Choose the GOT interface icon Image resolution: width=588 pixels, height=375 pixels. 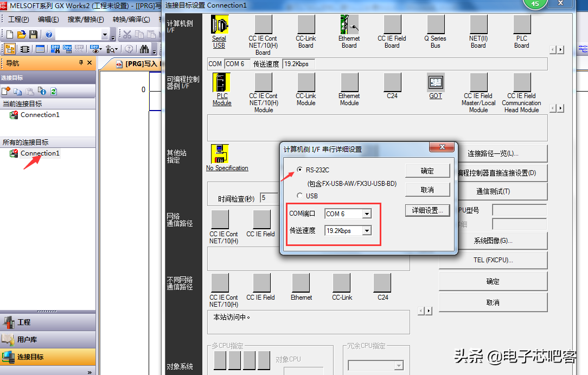pos(436,82)
